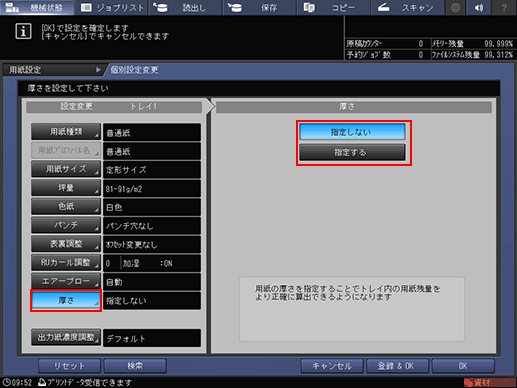Click the リセット button
517x388 pixels.
(69, 366)
